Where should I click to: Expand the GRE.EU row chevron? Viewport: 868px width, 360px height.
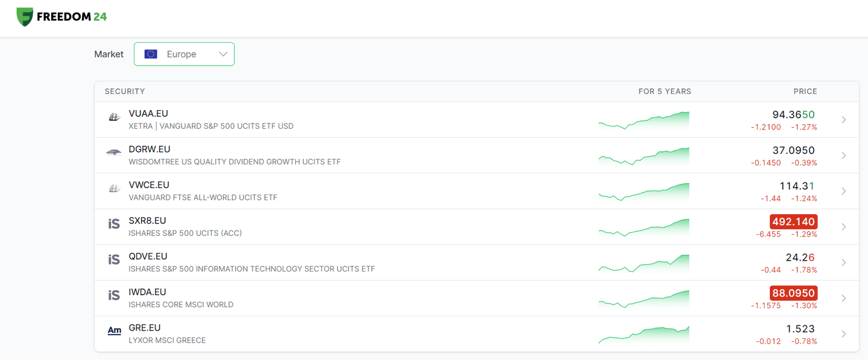pos(844,334)
